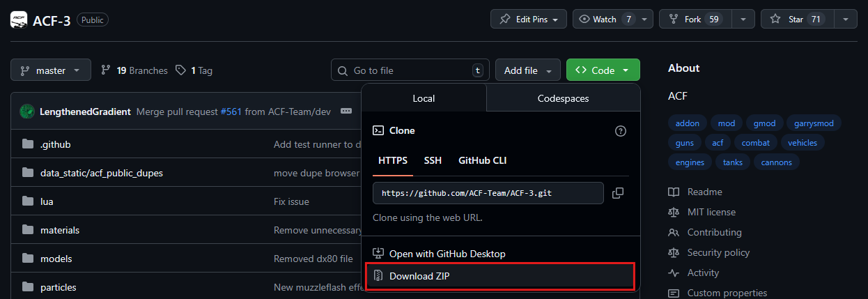868x299 pixels.
Task: Click the Tag icon next to 1 Tag
Action: [x=181, y=70]
